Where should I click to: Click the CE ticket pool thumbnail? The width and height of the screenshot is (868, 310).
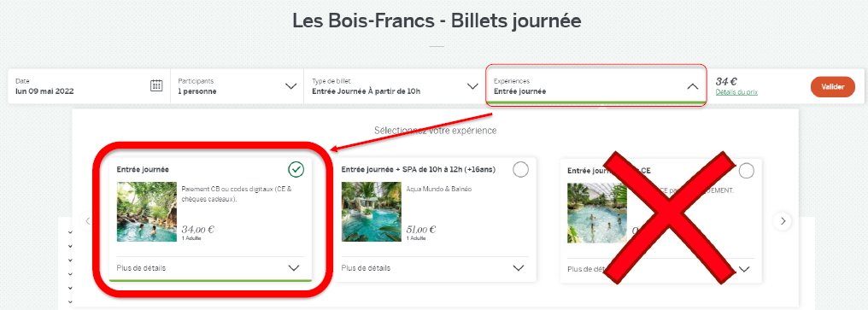596,213
